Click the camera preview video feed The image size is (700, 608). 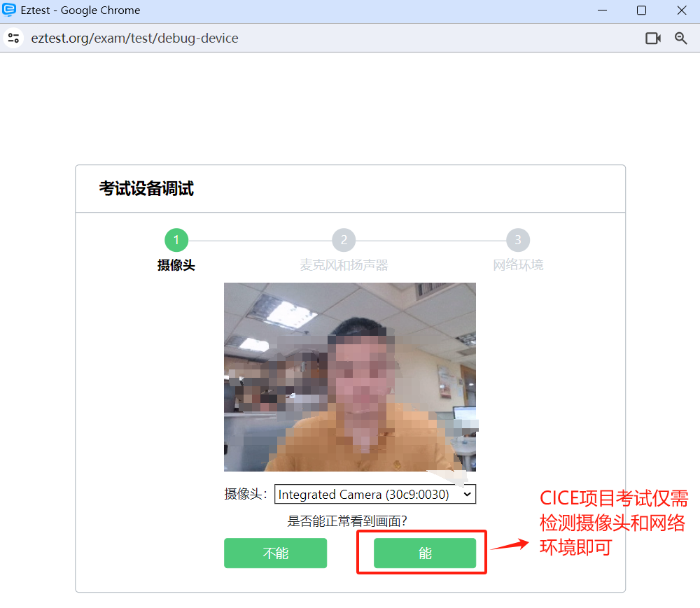coord(349,377)
